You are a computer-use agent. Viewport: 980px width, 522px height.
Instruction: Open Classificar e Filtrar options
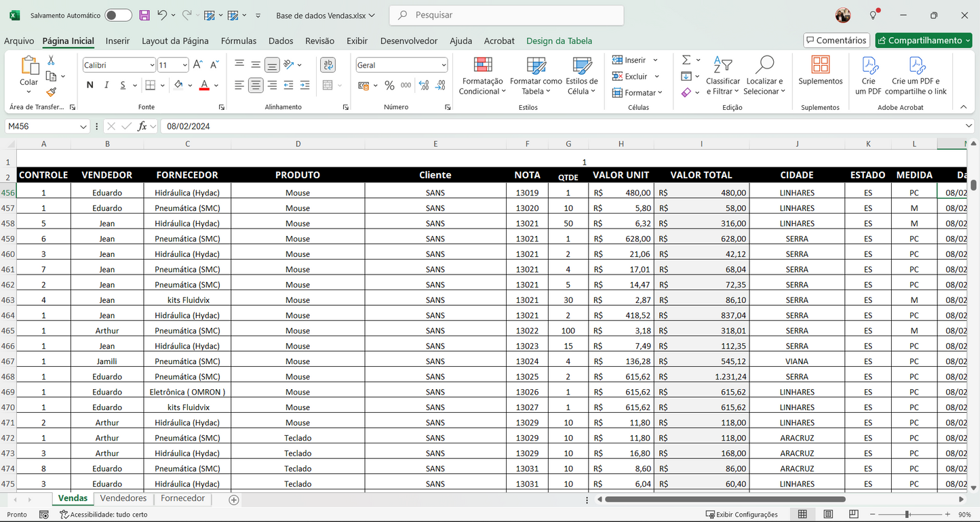(723, 76)
